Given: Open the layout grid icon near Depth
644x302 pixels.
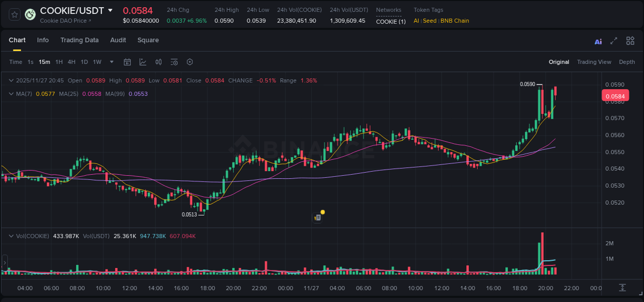Looking at the screenshot, I should [630, 41].
